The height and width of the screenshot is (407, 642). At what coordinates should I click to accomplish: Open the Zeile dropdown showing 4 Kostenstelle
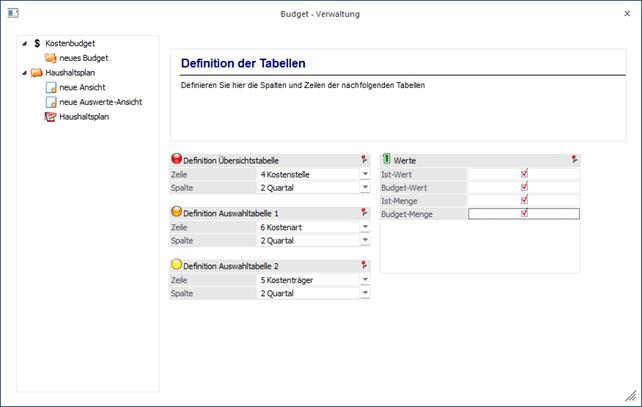[x=365, y=174]
